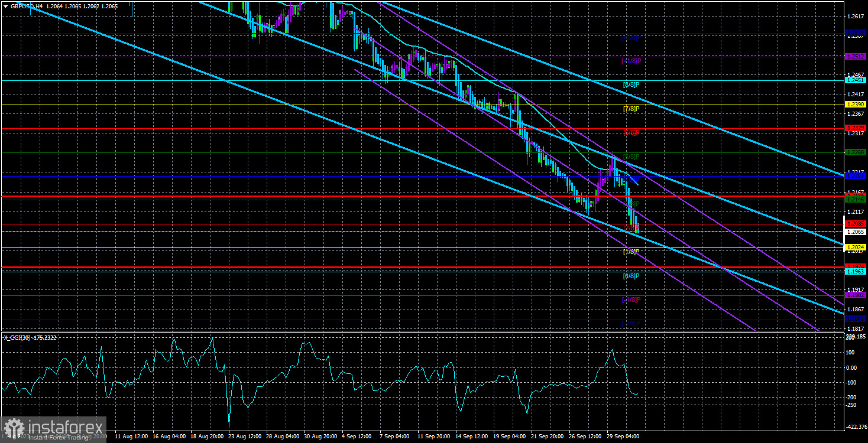This screenshot has width=868, height=443.
Task: Click the 1.2617 price axis value
Action: click(856, 17)
